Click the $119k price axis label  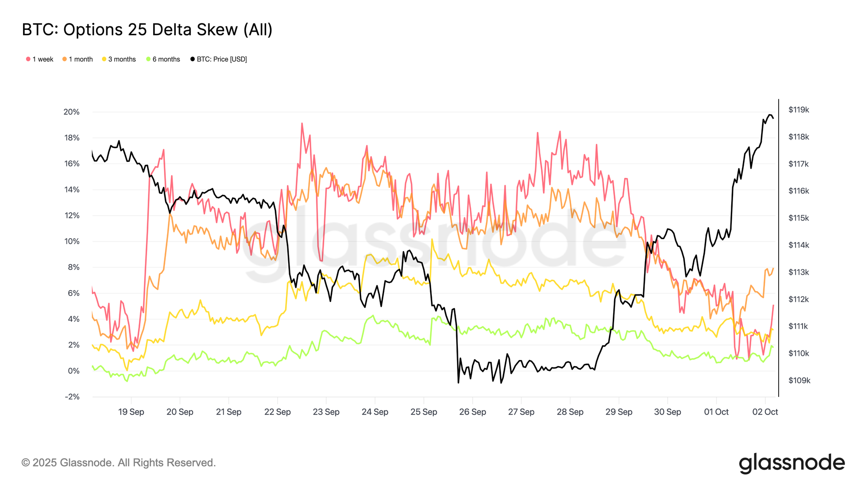click(x=799, y=110)
